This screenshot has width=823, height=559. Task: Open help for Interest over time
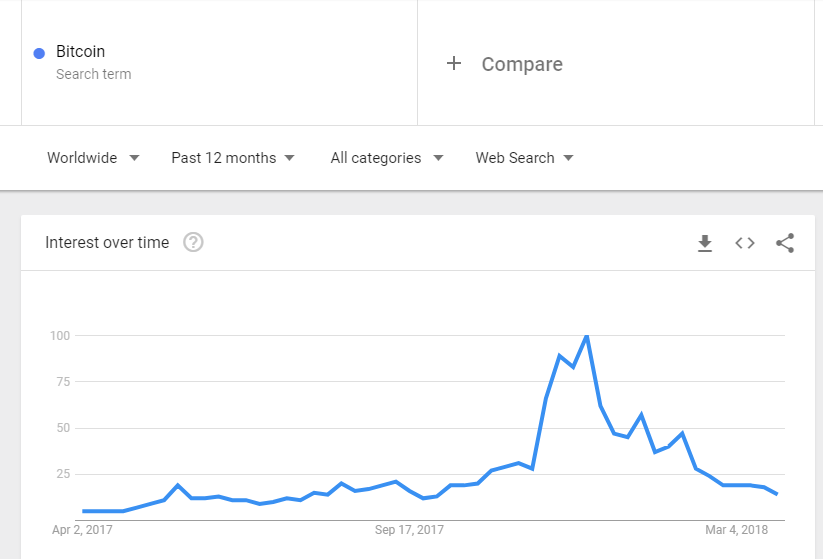click(x=193, y=242)
